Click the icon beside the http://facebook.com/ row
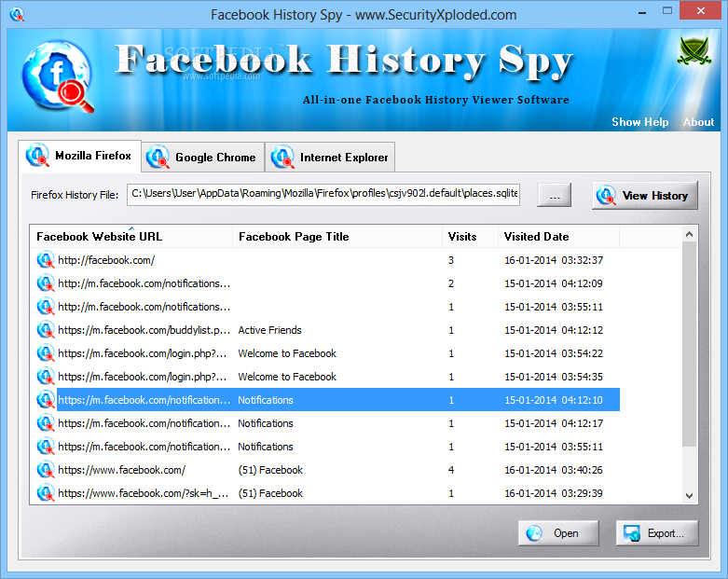 click(46, 259)
